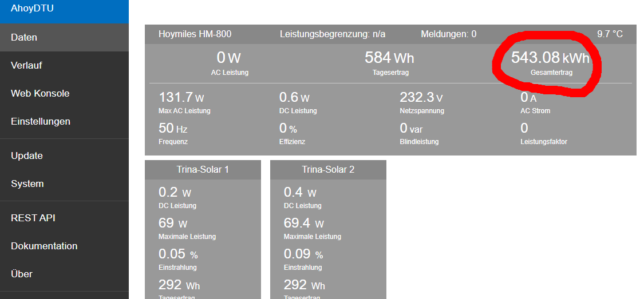Image resolution: width=644 pixels, height=299 pixels.
Task: Click the circled 543.08 kWh Gesamtertrag value
Action: tap(550, 58)
